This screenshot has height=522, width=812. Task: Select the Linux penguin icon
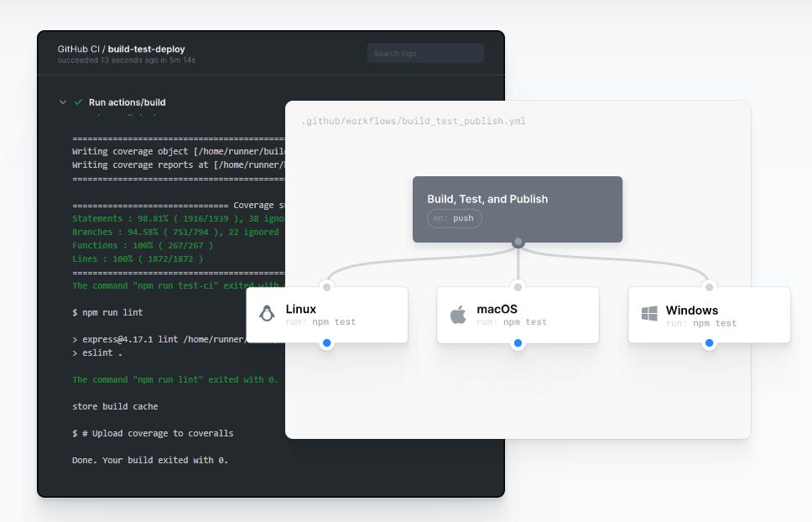click(x=268, y=314)
